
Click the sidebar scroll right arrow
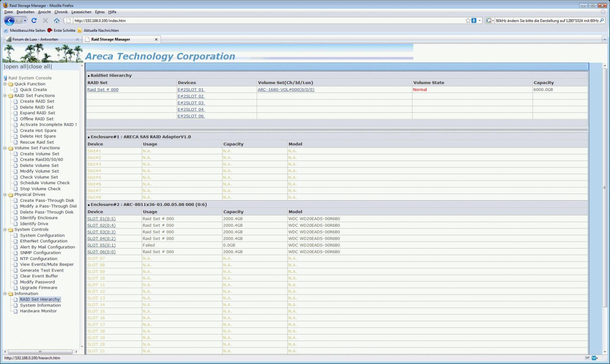(x=76, y=351)
